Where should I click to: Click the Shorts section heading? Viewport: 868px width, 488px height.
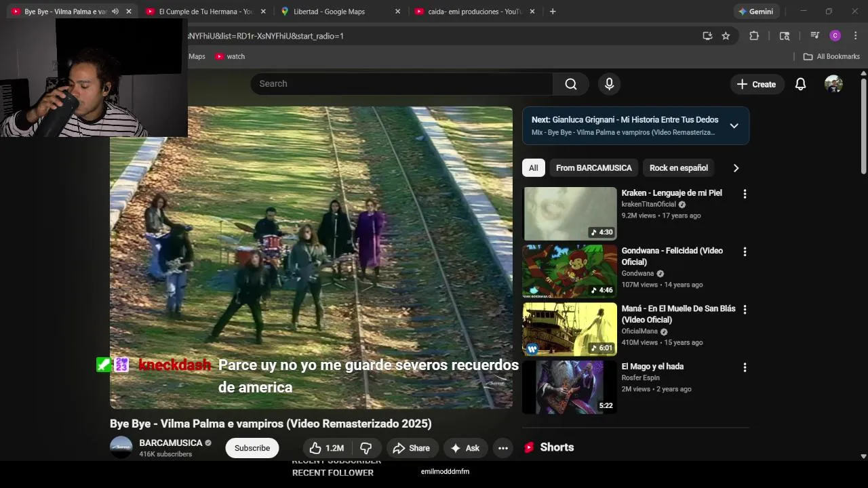(557, 447)
